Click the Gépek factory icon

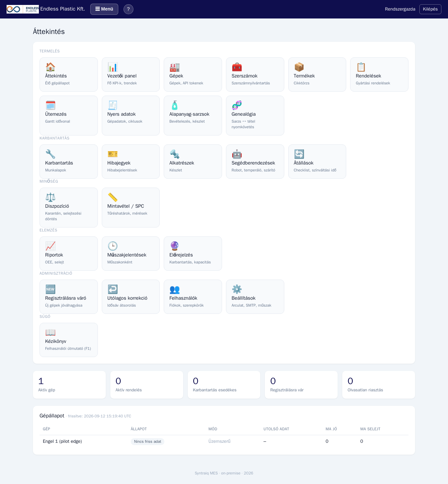(175, 67)
